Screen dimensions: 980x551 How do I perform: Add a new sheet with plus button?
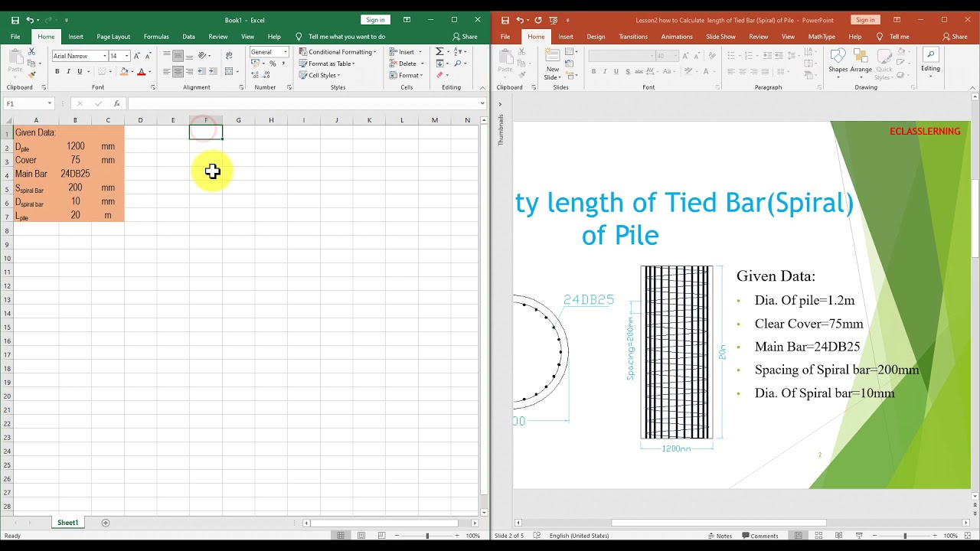[106, 523]
